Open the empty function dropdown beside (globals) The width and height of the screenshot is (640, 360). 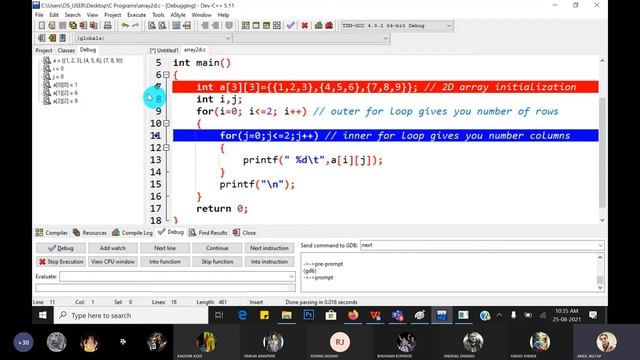point(385,38)
